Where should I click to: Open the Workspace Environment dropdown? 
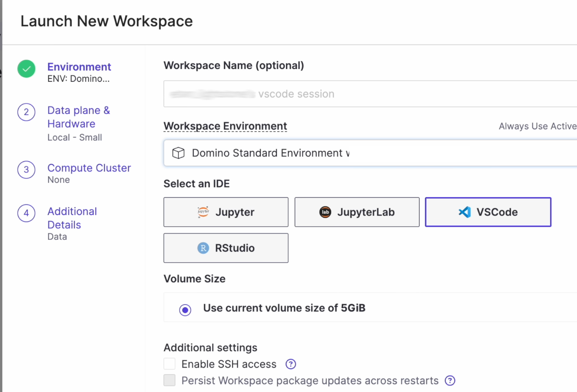(369, 153)
